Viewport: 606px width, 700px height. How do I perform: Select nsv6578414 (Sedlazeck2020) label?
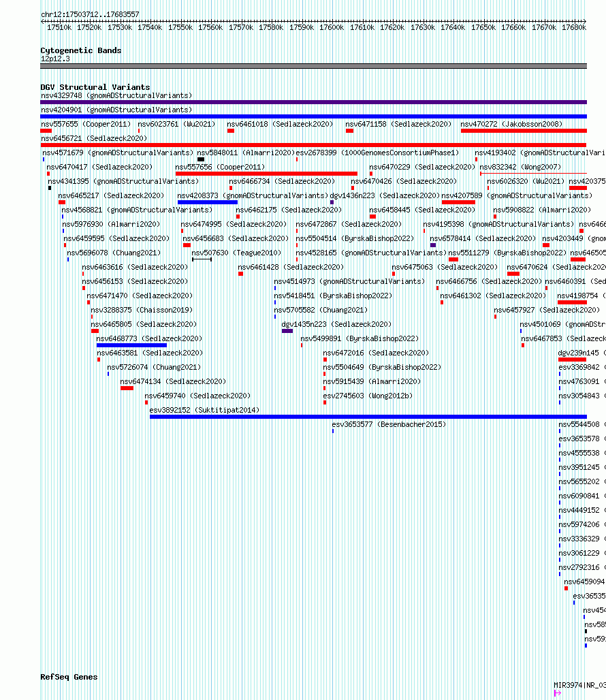[483, 238]
